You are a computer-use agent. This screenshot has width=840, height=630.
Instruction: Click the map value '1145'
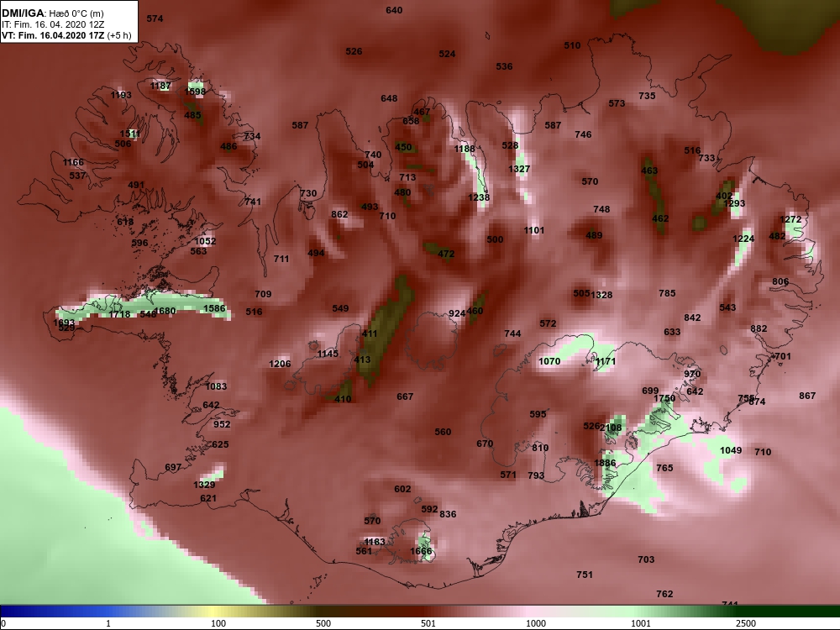[328, 354]
